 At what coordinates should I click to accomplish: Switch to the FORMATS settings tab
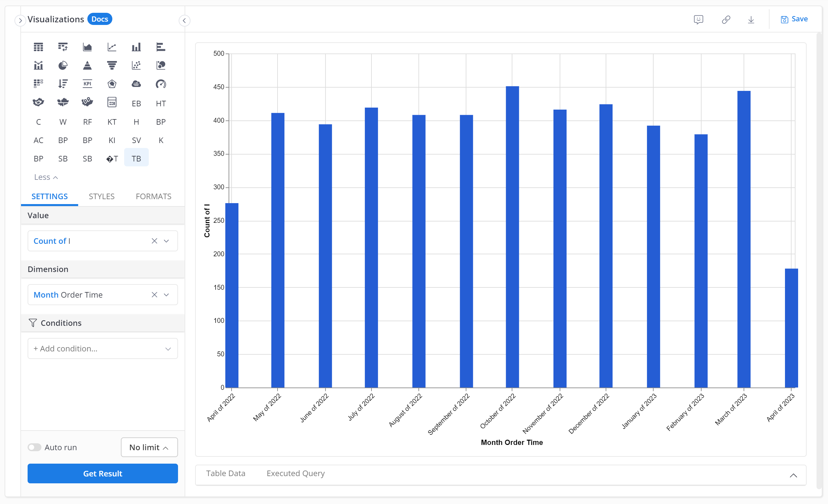pos(154,196)
